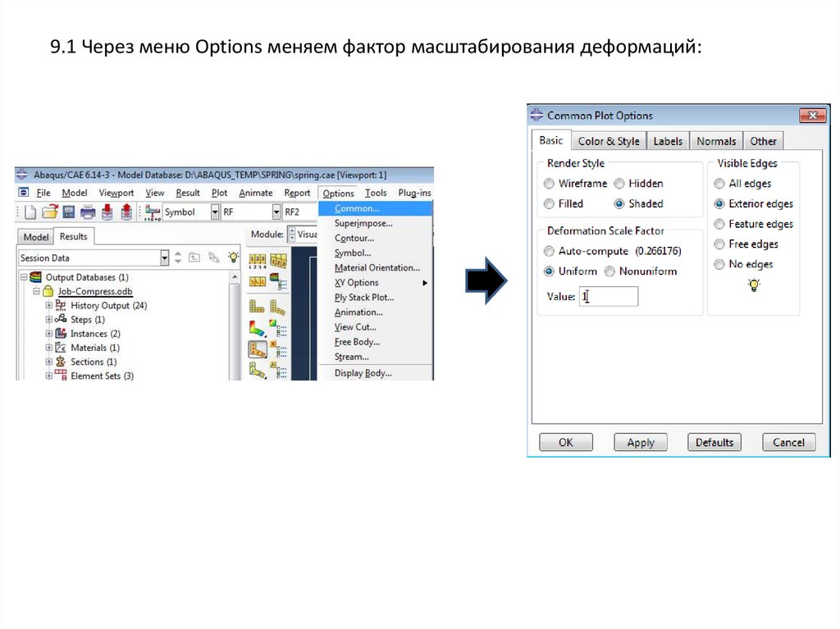
Task: Click the layered database options icon
Action: [x=278, y=281]
